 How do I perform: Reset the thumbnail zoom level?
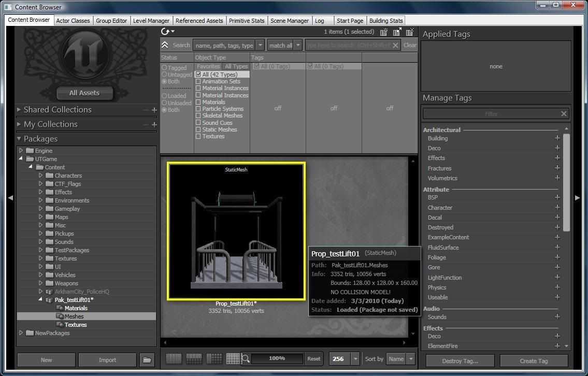click(314, 359)
